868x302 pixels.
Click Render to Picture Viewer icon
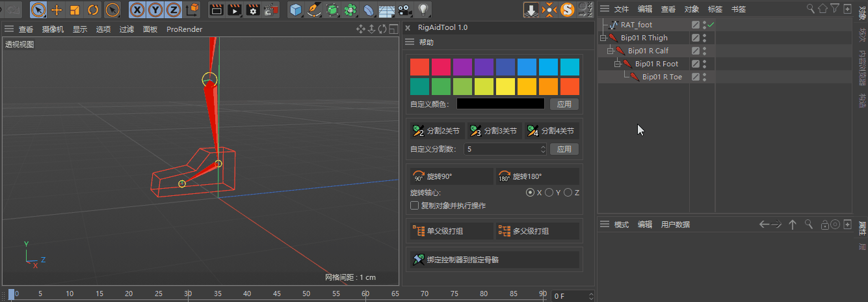[235, 9]
